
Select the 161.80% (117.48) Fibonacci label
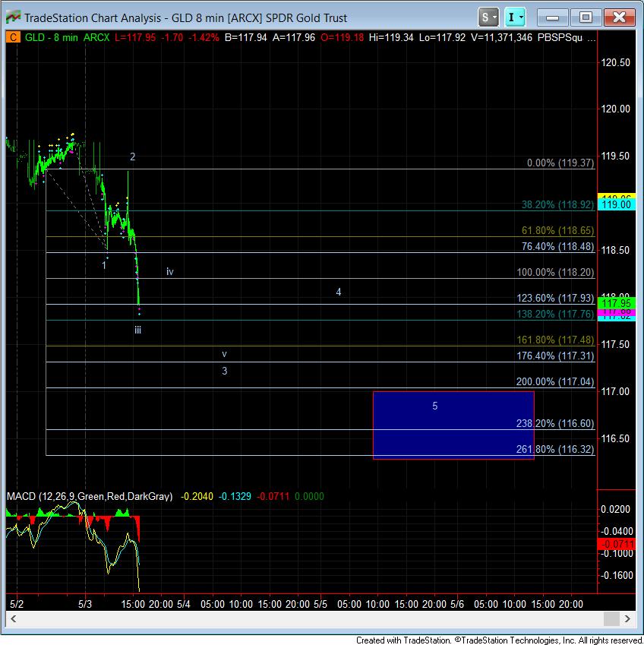click(555, 340)
